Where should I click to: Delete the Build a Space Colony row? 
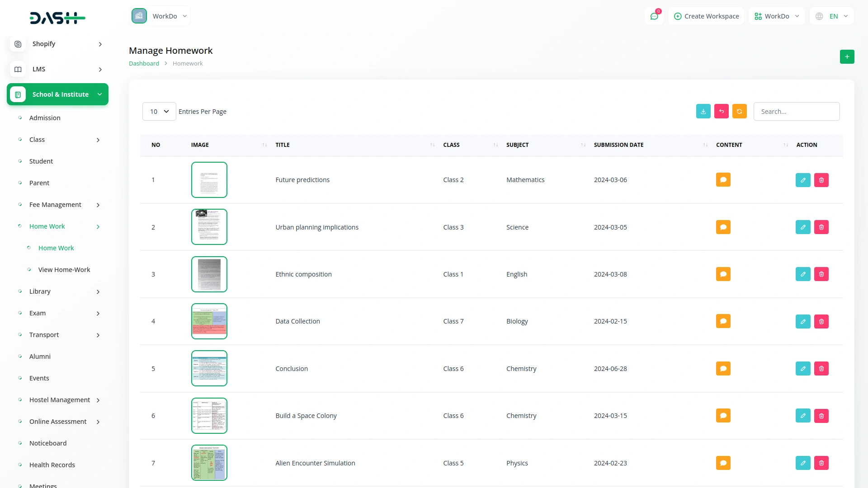(821, 416)
